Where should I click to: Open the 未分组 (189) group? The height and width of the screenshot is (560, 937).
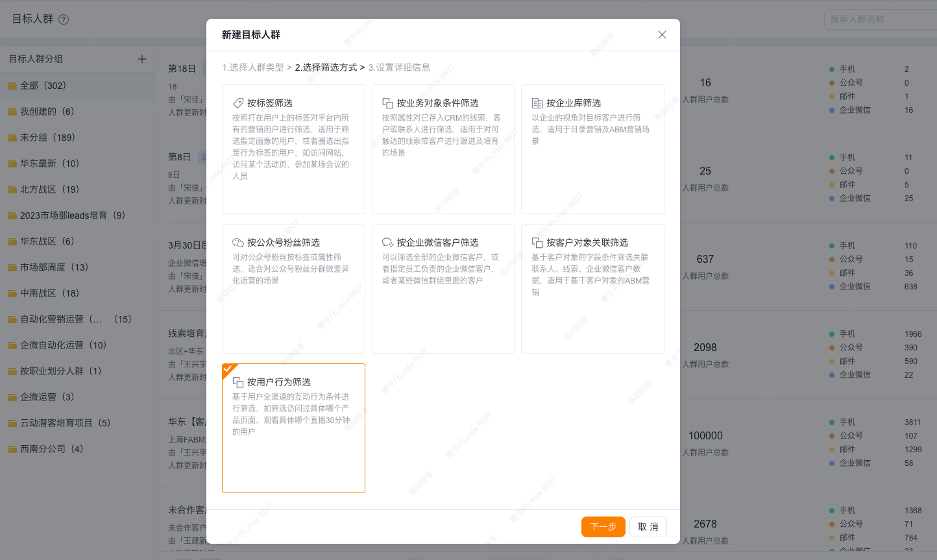77,138
